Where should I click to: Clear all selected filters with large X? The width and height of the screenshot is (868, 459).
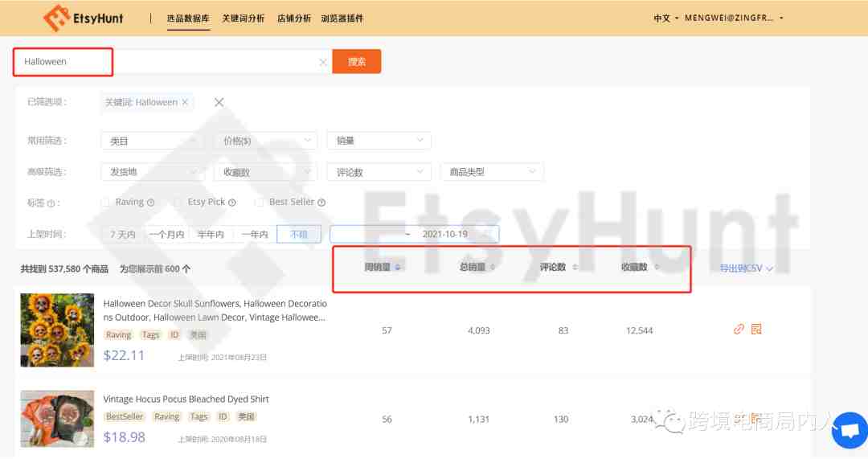click(x=219, y=102)
